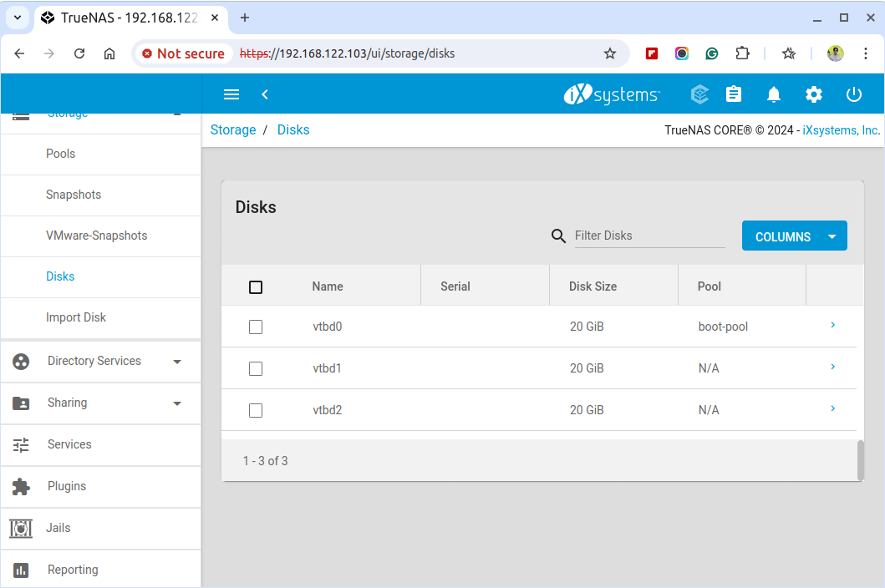
Task: Click the Storage breadcrumb link
Action: pos(233,129)
